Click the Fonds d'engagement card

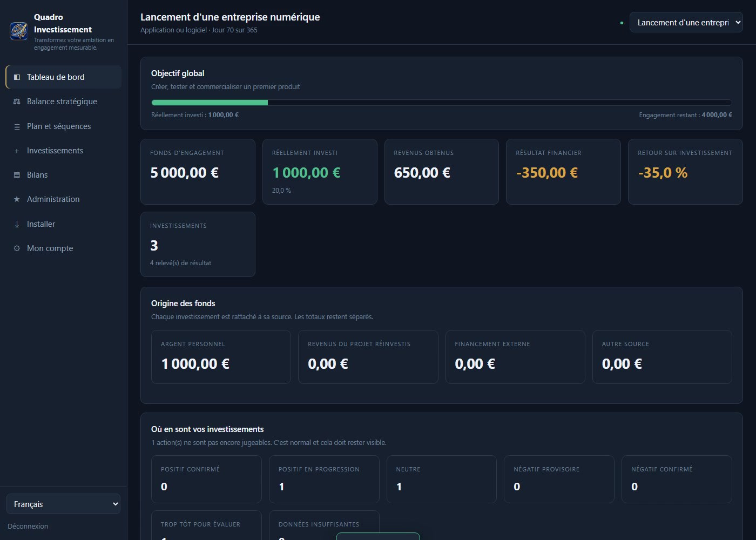198,172
